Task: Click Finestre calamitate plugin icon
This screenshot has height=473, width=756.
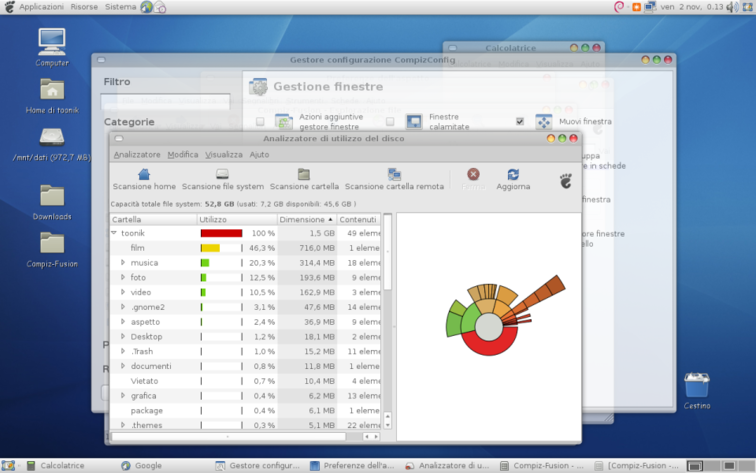Action: [414, 122]
